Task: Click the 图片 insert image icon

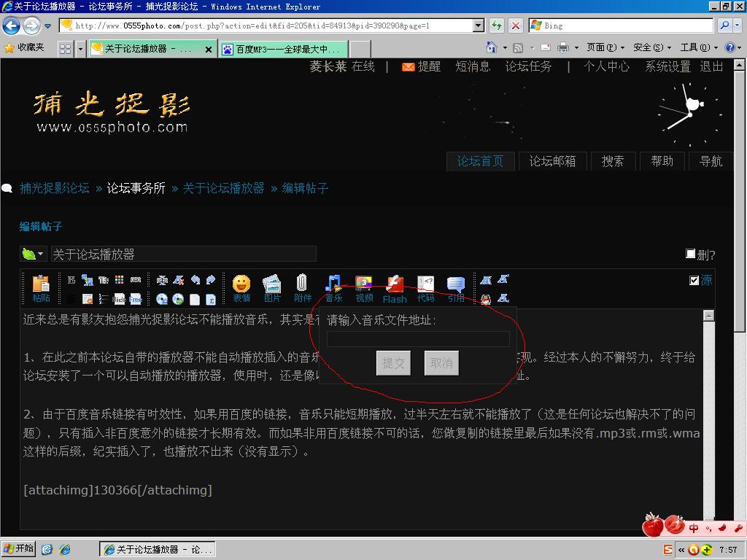Action: tap(272, 287)
